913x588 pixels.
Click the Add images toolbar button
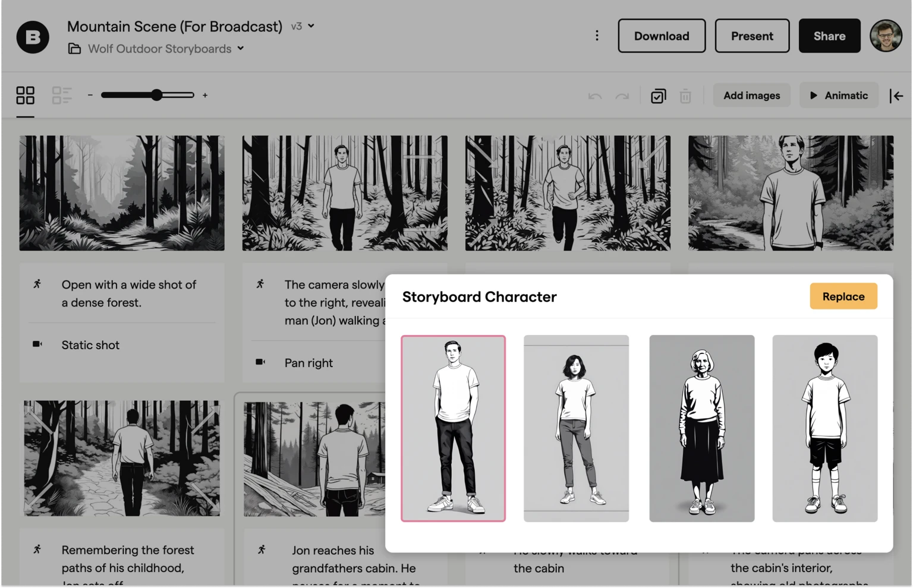pos(751,95)
